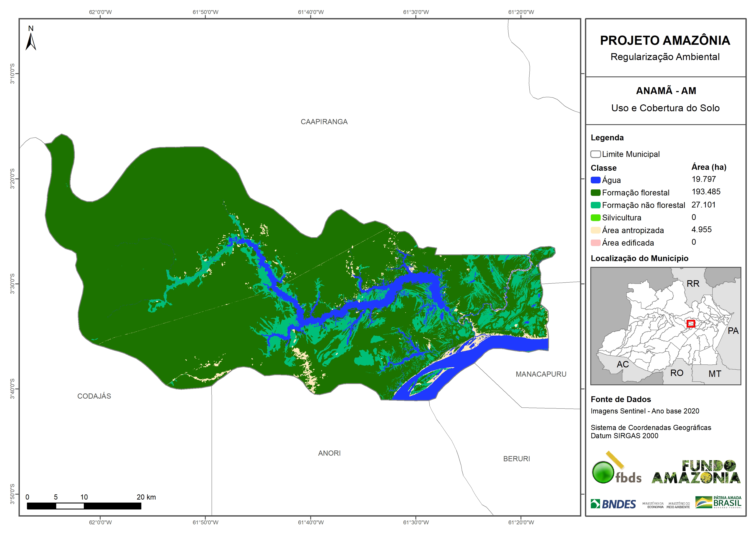Click the Pátria Amada Brasil logo
756x534 pixels.
718,502
